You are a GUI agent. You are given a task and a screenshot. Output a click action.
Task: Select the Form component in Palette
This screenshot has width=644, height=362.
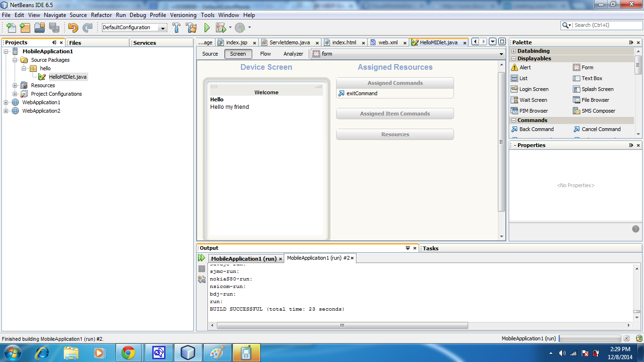583,67
